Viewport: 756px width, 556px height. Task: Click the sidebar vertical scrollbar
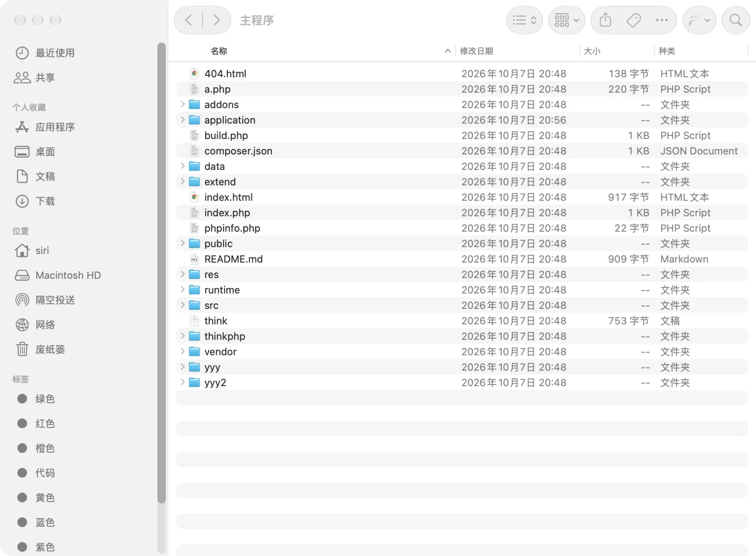click(x=161, y=273)
